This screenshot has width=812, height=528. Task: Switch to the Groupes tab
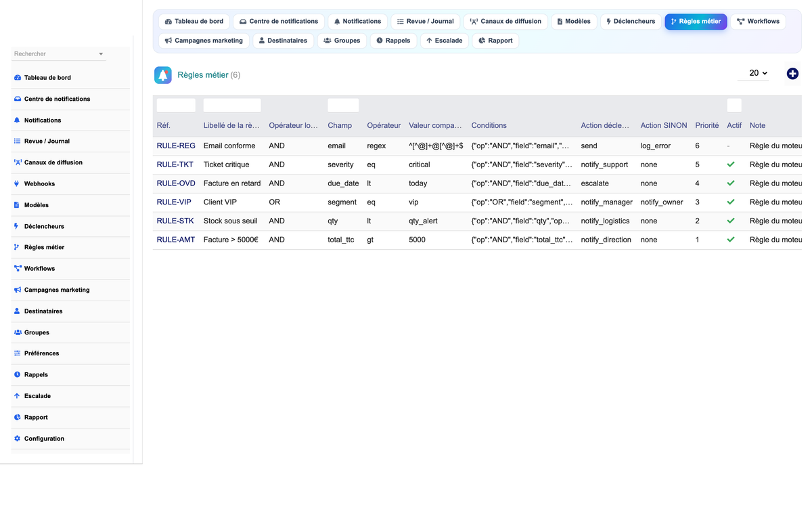tap(342, 41)
